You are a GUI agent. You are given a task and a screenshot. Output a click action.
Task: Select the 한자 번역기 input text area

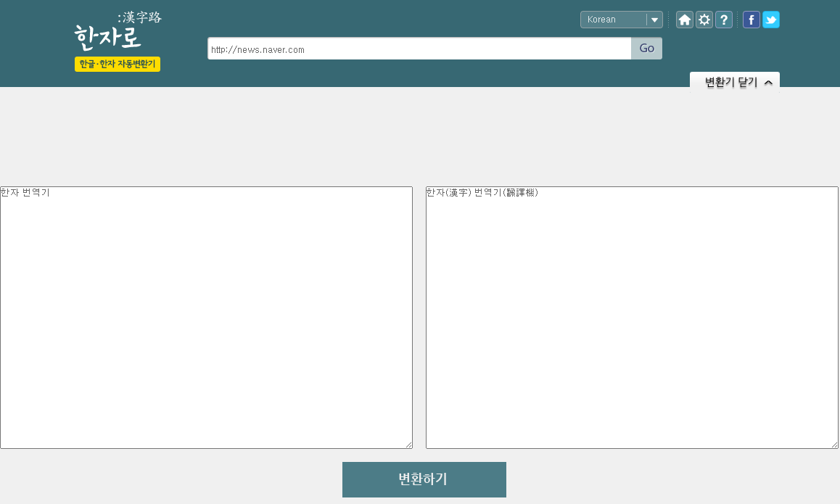tap(207, 317)
